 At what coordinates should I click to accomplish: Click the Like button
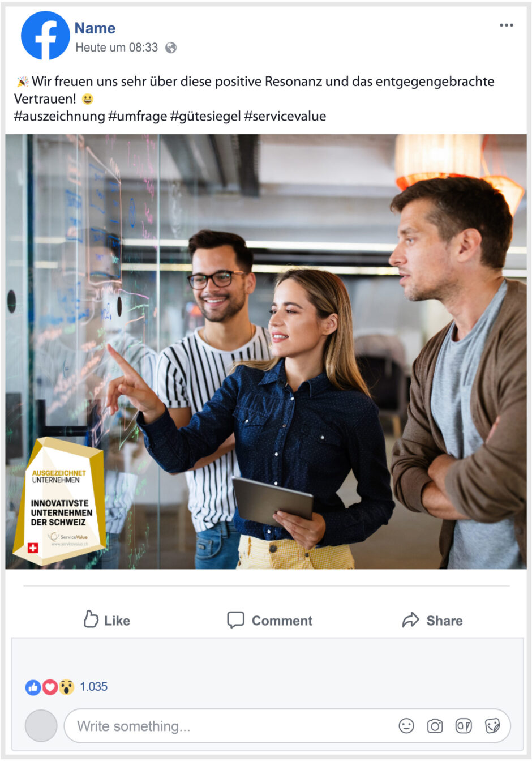point(106,620)
